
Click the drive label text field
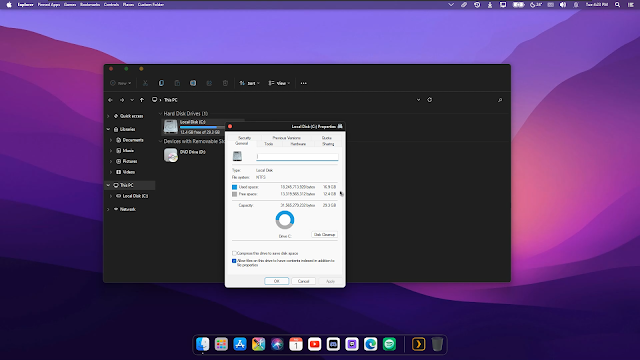pyautogui.click(x=297, y=157)
